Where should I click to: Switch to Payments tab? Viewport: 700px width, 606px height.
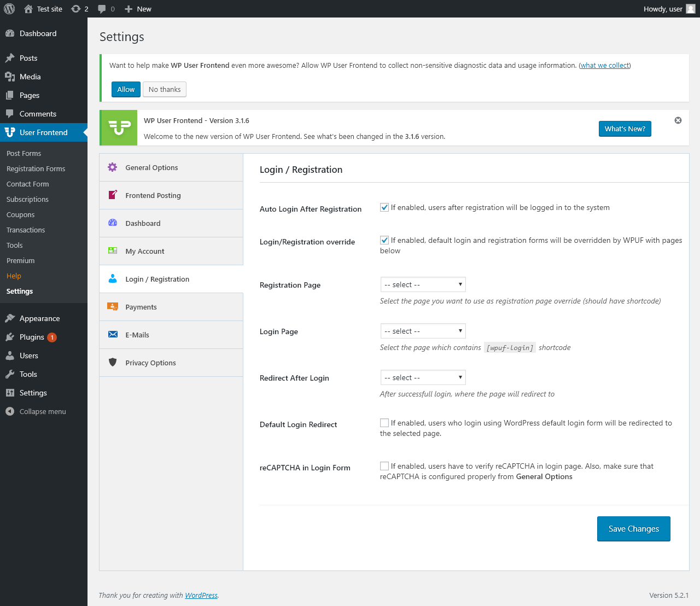click(171, 307)
